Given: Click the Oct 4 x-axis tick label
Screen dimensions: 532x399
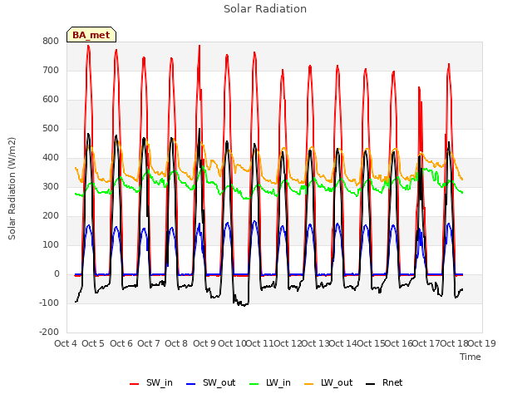Looking at the screenshot, I should [66, 343].
